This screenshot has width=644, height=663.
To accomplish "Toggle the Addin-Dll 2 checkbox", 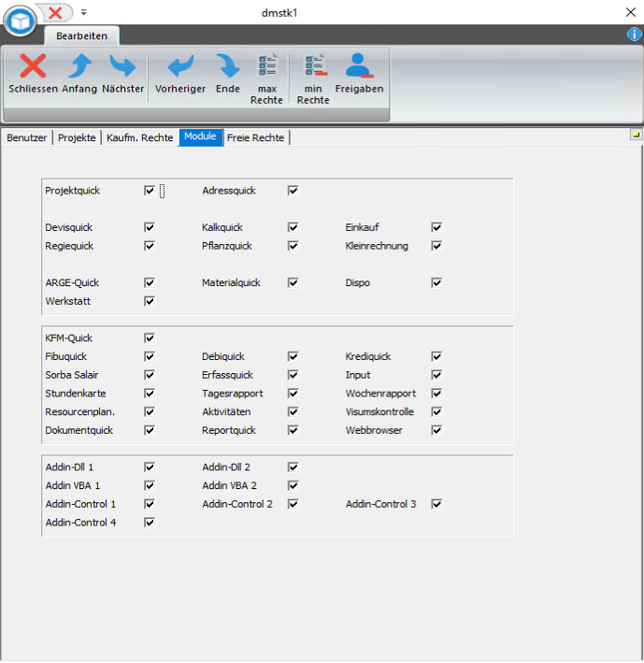I will (x=293, y=467).
